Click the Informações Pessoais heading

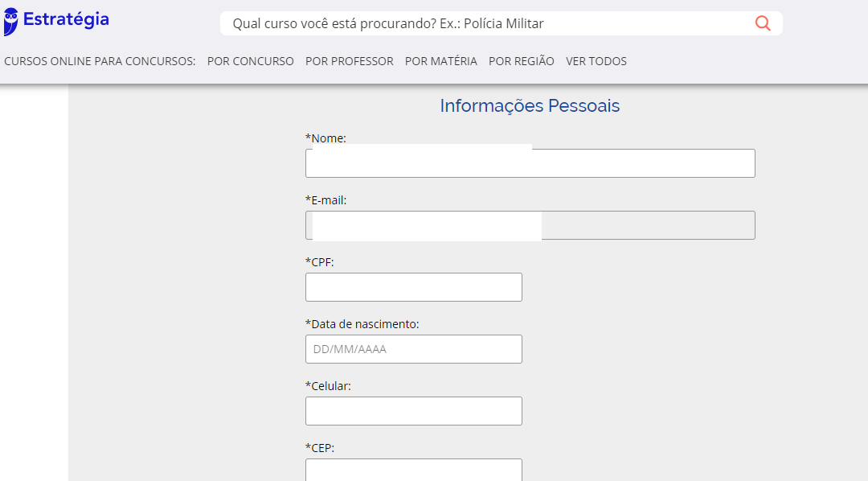pos(530,105)
